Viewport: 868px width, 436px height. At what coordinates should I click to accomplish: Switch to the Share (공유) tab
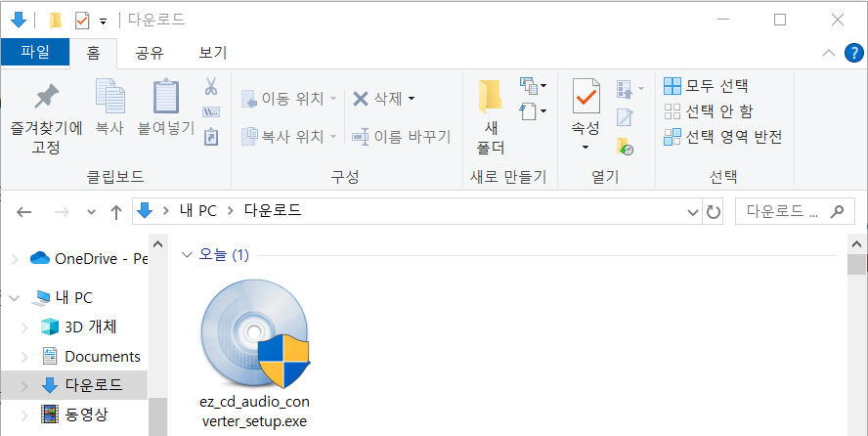coord(150,53)
